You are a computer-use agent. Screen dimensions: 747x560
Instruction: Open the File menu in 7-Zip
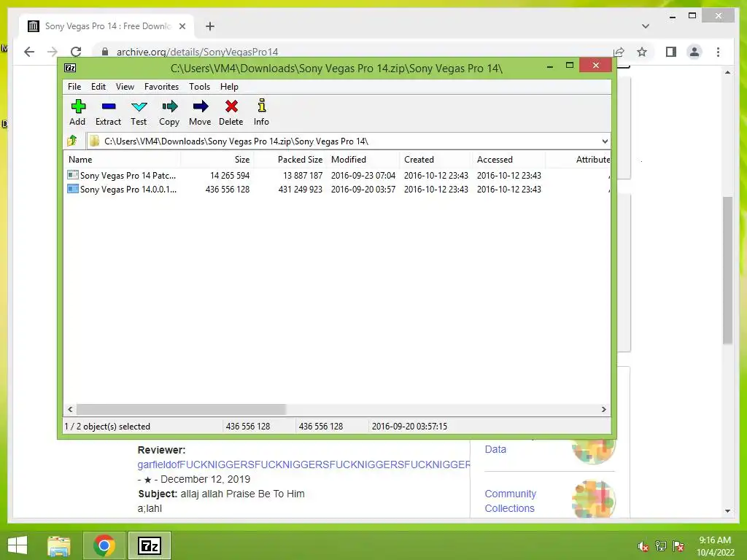tap(74, 87)
